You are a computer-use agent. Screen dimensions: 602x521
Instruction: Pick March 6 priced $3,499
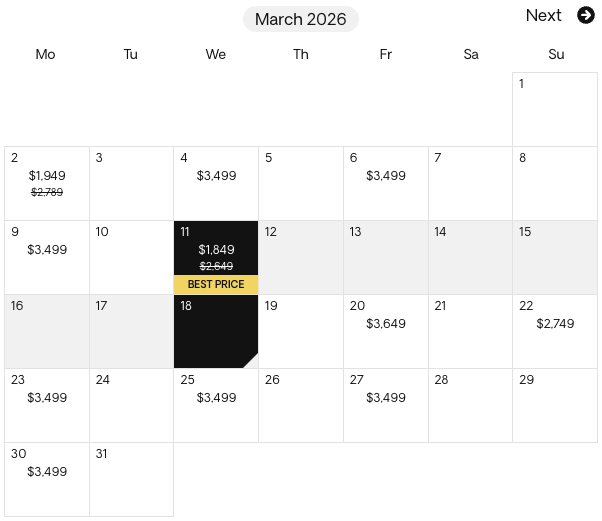(x=386, y=184)
